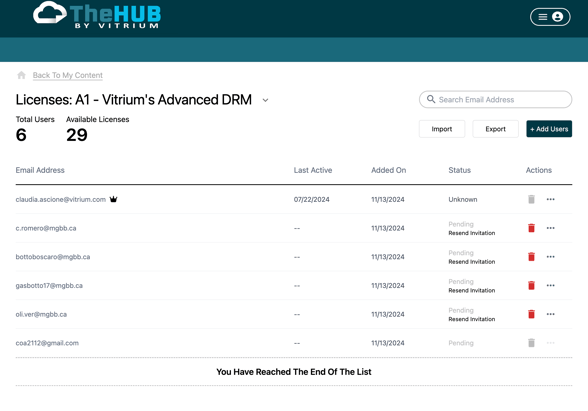
Task: Click You Have Reached The End Of The List
Action: tap(294, 372)
